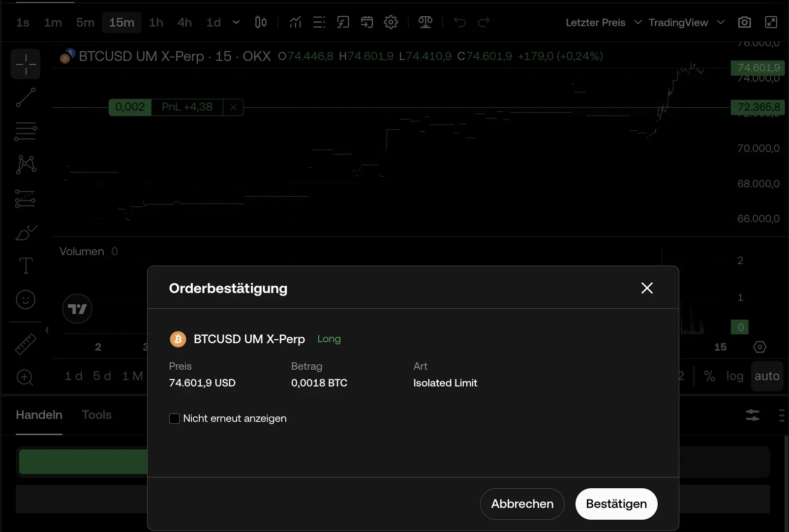Check 'Nicht erneut anzeigen' checkbox
789x532 pixels.
[174, 418]
